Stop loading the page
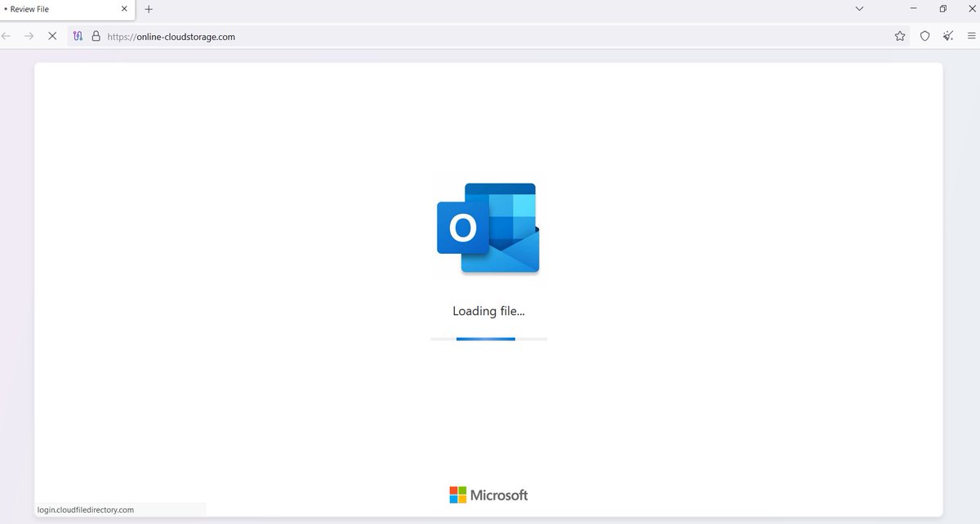The width and height of the screenshot is (980, 524). click(52, 36)
